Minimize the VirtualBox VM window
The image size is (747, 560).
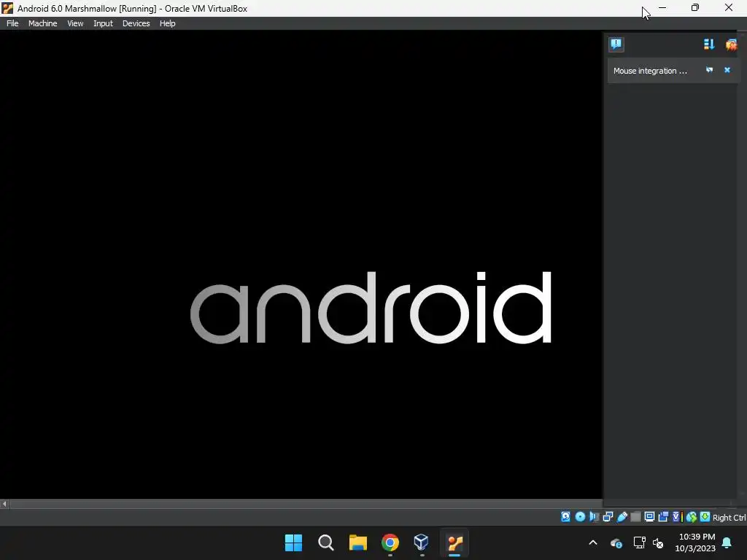662,7
